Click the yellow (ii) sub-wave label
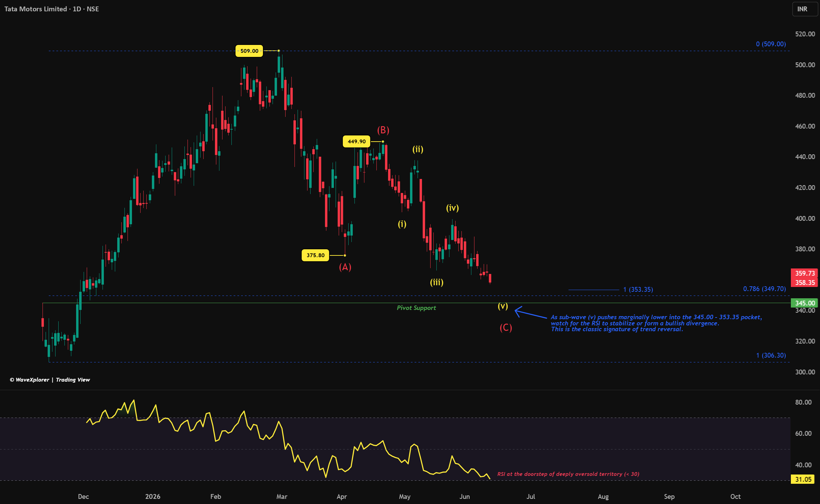The height and width of the screenshot is (504, 820). (418, 149)
